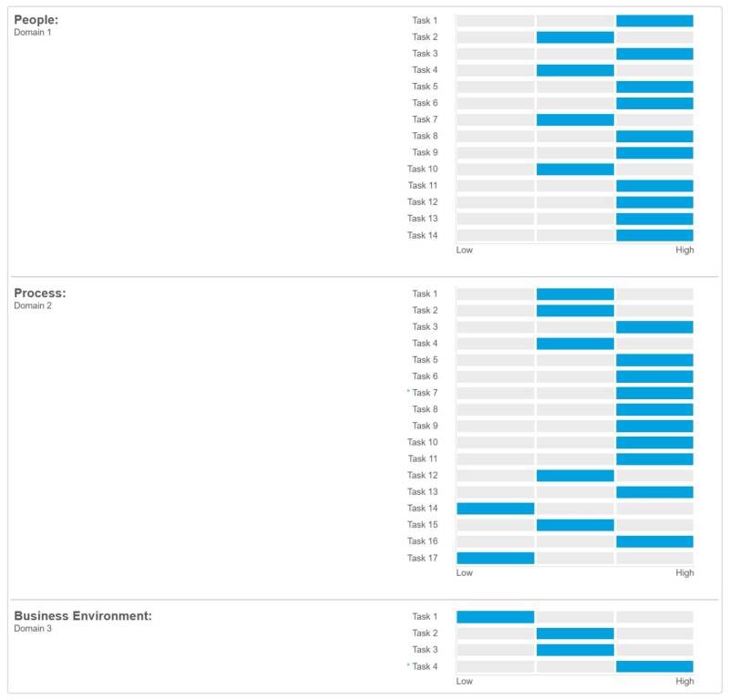Click the blue bar for Process Task 1

point(575,294)
